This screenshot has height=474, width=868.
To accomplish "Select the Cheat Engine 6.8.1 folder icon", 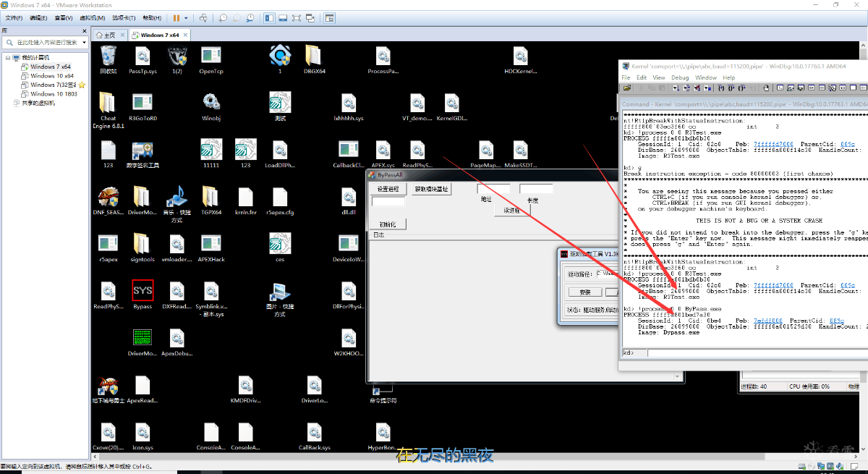I will [x=108, y=110].
